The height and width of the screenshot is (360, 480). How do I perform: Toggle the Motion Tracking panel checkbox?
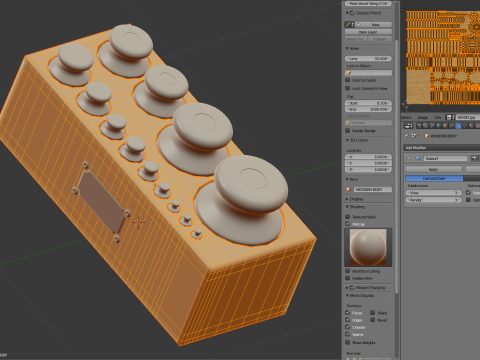tap(352, 287)
